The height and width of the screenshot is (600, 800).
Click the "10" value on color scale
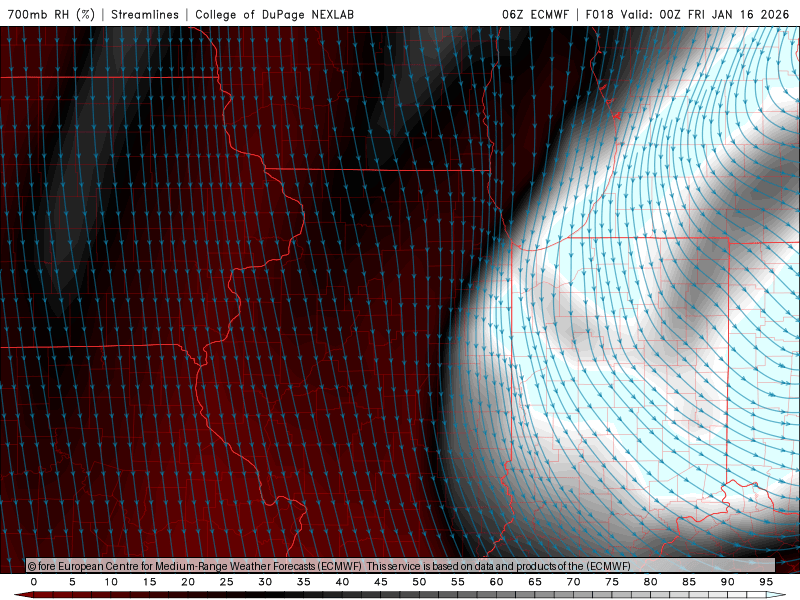pos(111,582)
